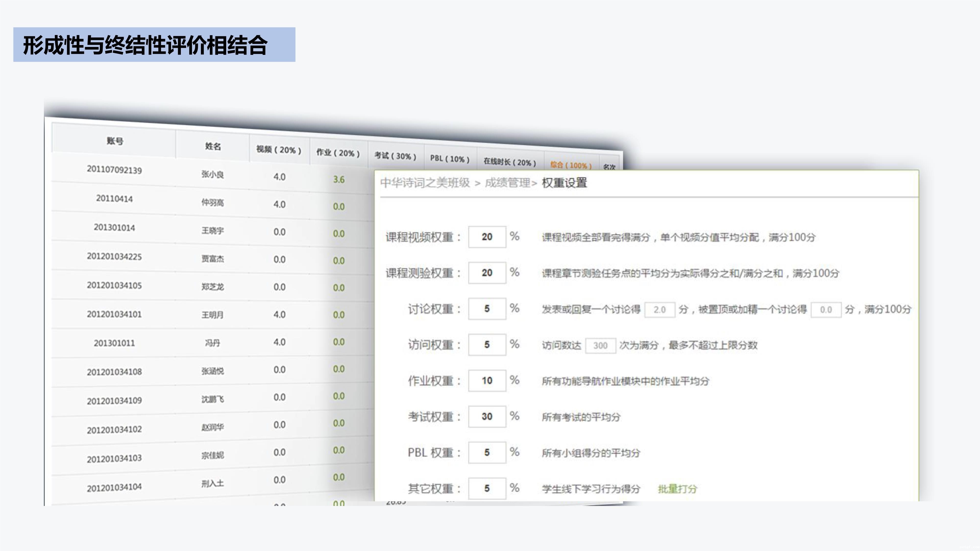Viewport: 980px width, 551px height.
Task: Click the account number 201201034225
Action: (114, 257)
